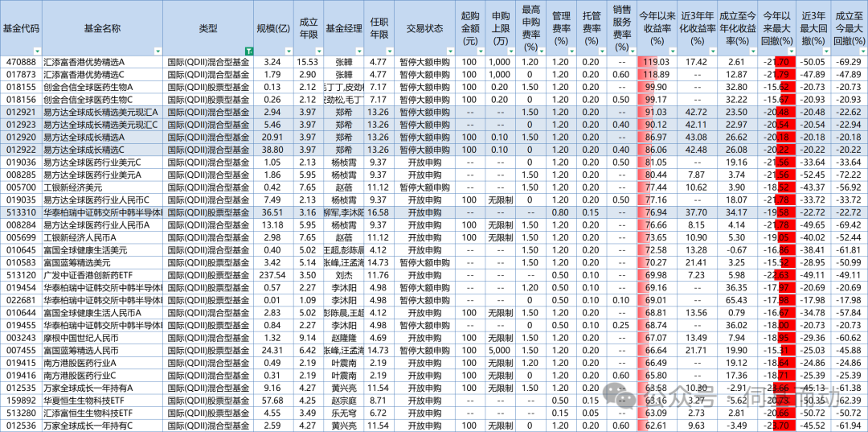Click fund name 南方港股医药行业C

pyautogui.click(x=80, y=376)
